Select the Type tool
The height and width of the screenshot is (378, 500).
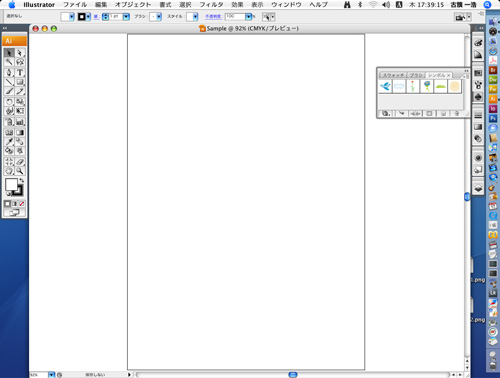tap(20, 73)
